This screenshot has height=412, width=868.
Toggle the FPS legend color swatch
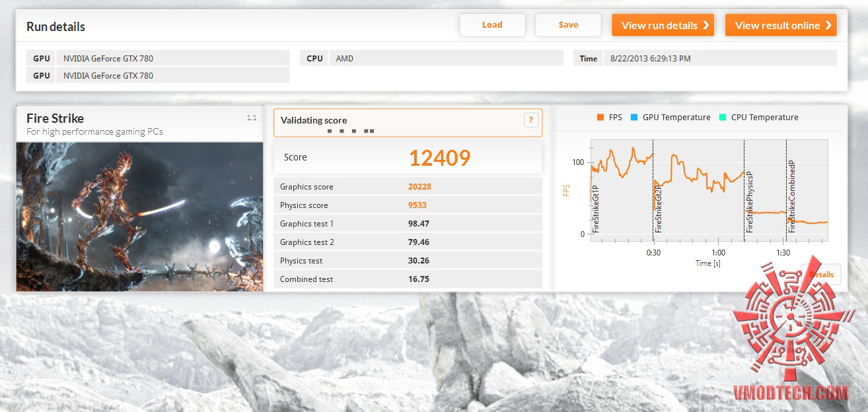600,118
